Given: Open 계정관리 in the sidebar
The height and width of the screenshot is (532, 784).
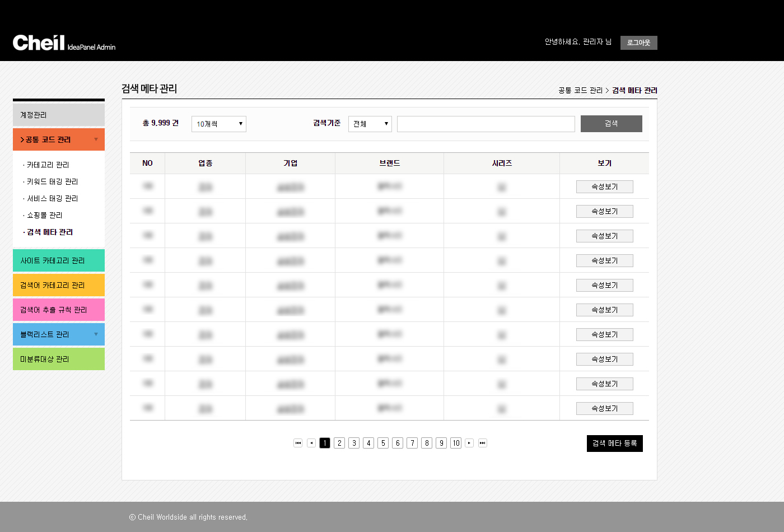Looking at the screenshot, I should pos(58,115).
